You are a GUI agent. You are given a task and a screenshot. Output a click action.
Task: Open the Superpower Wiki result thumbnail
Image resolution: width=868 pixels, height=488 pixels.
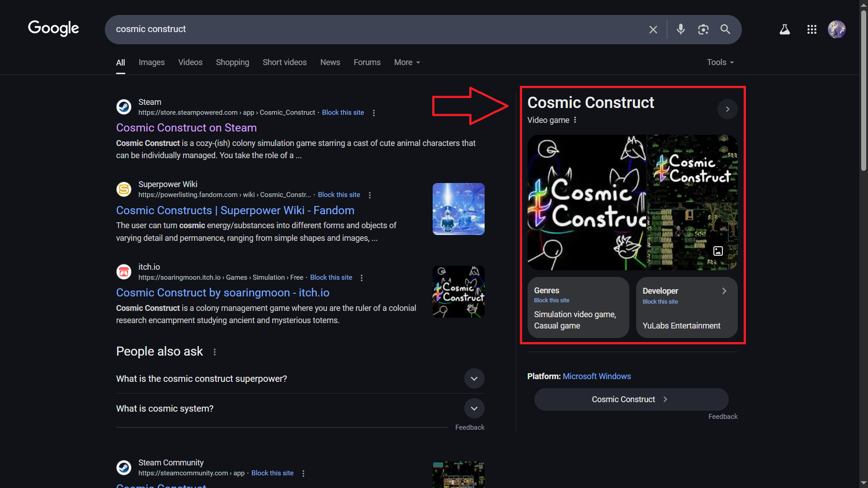pyautogui.click(x=458, y=209)
